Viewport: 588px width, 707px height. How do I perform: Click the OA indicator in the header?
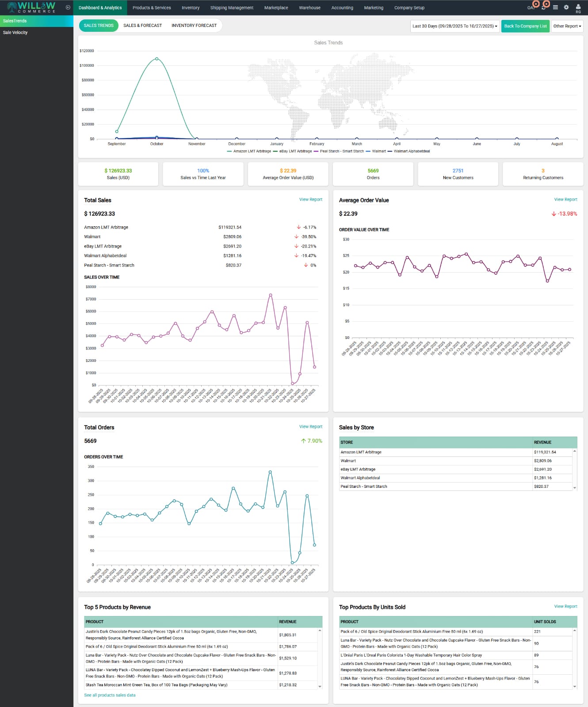pos(531,8)
